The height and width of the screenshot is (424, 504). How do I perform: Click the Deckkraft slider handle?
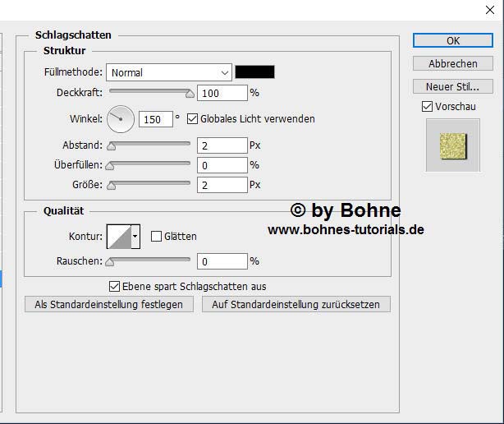point(190,94)
